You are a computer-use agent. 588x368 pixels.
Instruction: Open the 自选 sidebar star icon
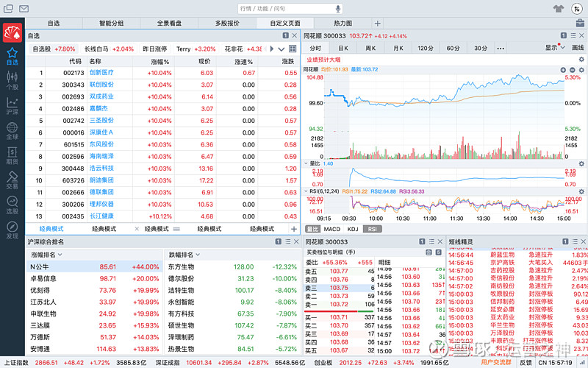(x=12, y=57)
